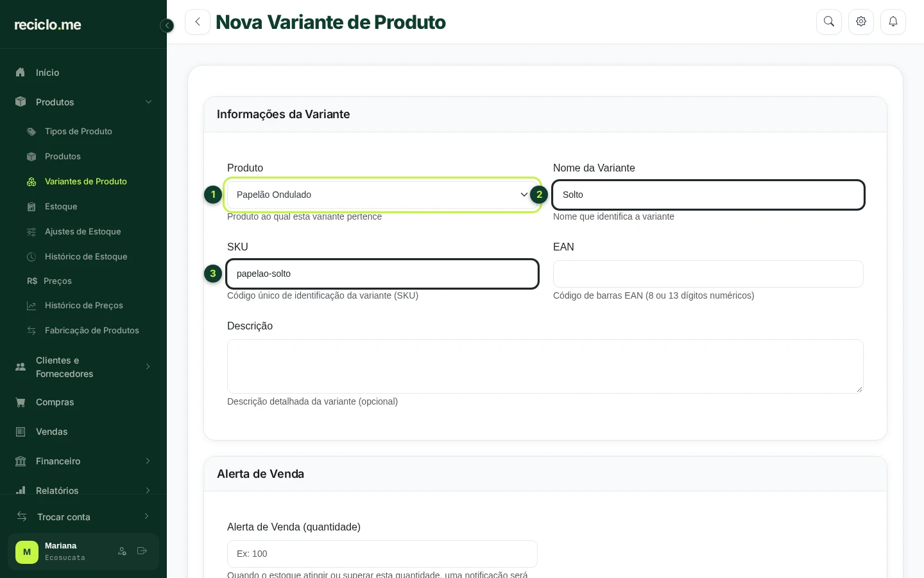Click the Descrição text area
The image size is (924, 578).
coord(545,366)
